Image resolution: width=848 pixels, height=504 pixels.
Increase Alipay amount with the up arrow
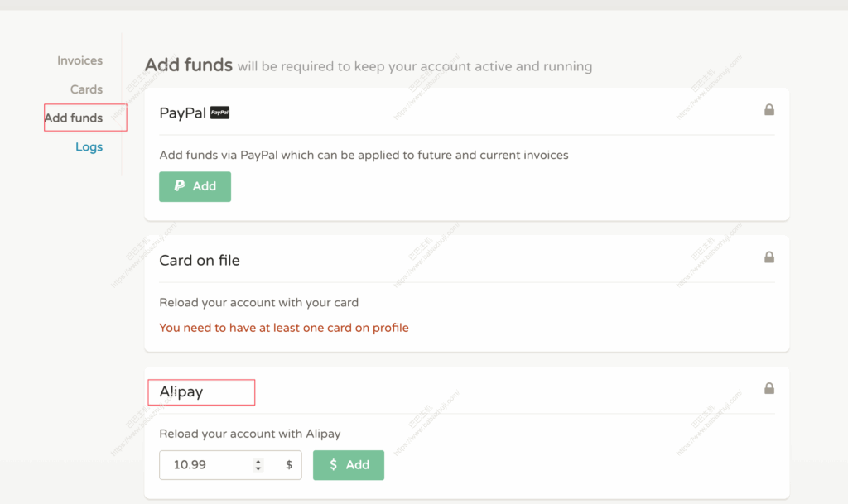click(x=258, y=461)
